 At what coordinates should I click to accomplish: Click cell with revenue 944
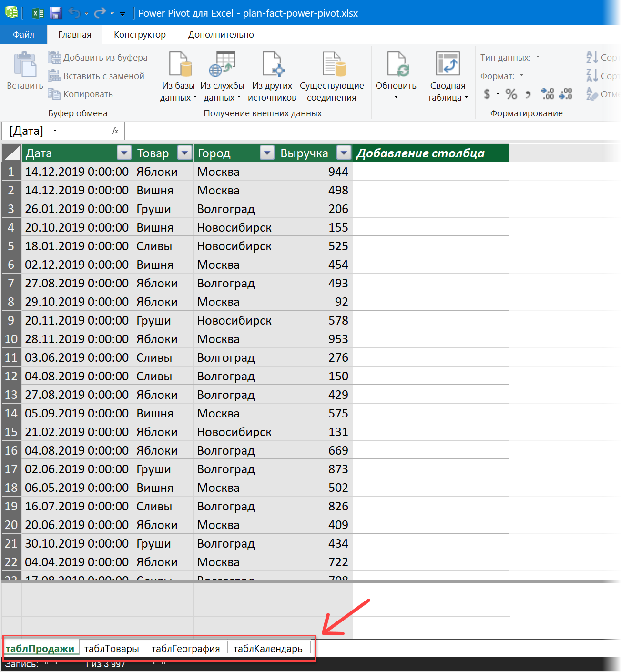point(315,172)
